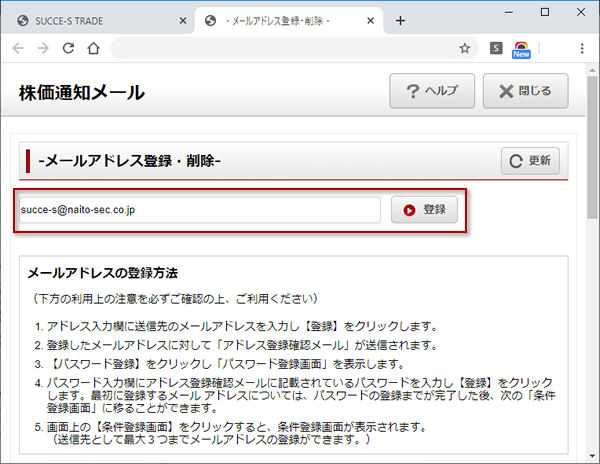Reload the current page

68,48
